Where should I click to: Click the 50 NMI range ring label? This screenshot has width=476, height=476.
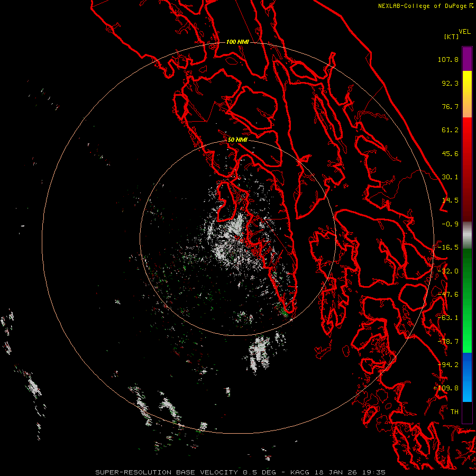pos(237,140)
